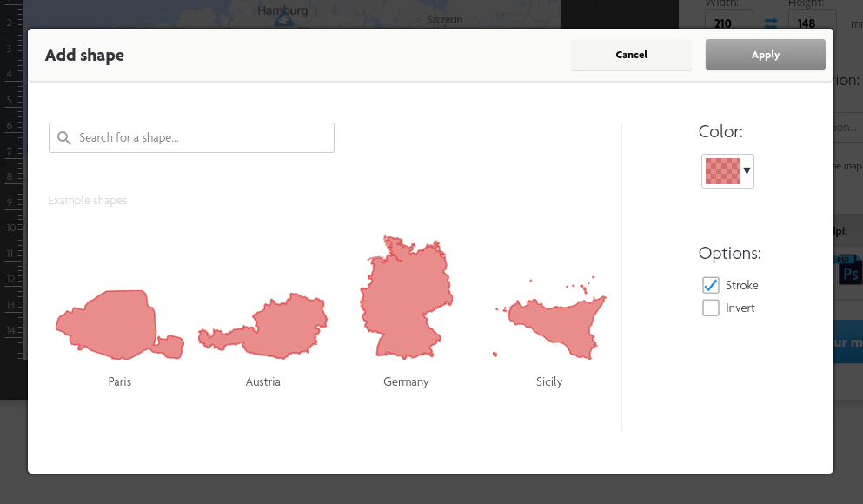The height and width of the screenshot is (504, 863).
Task: Open the color picker dropdown arrow
Action: pos(745,171)
